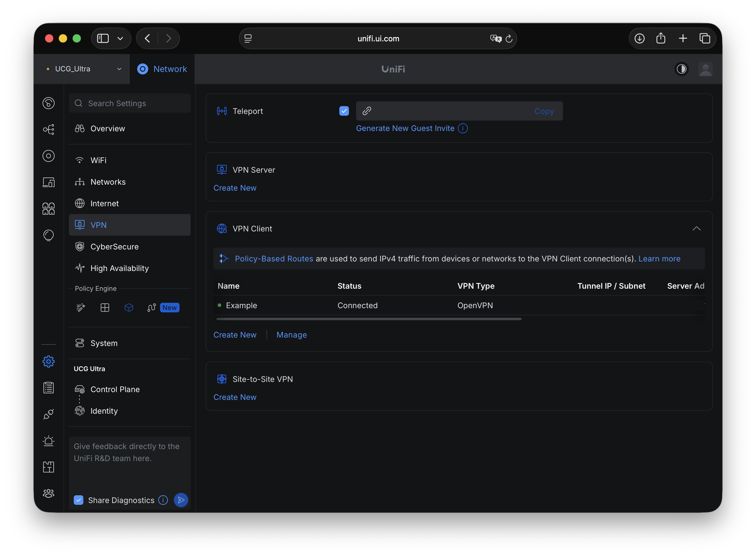Open Safari downloads

click(639, 38)
